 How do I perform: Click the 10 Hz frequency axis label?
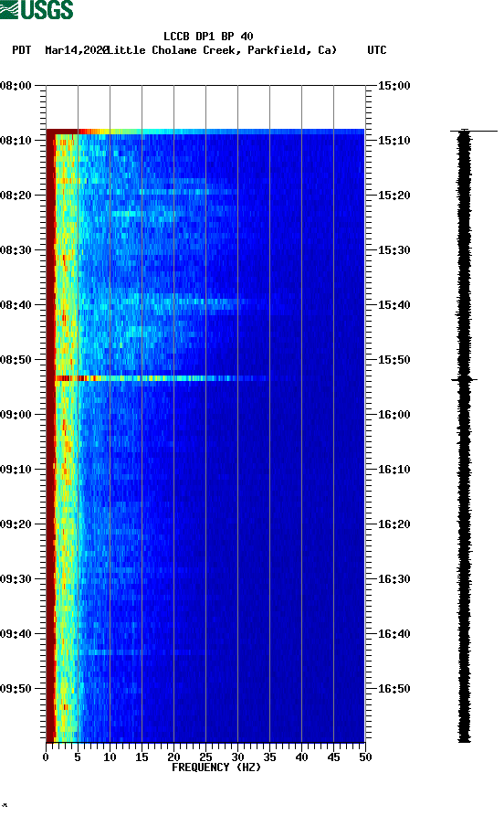(110, 757)
